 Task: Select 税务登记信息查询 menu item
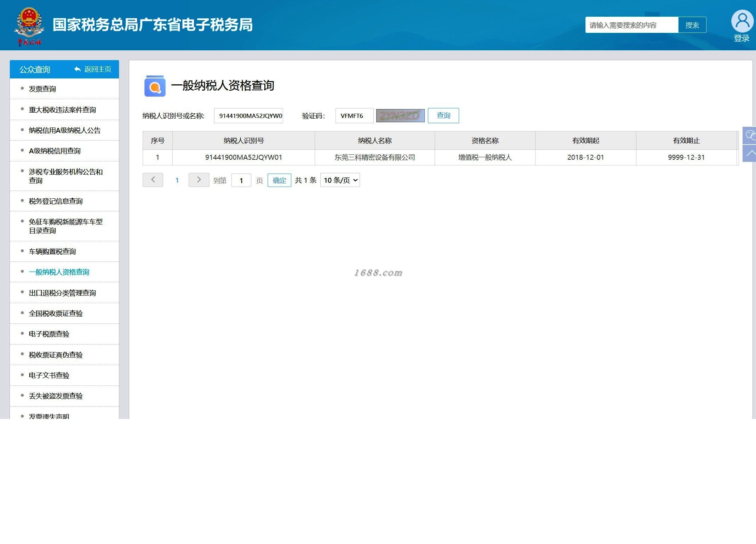click(56, 201)
